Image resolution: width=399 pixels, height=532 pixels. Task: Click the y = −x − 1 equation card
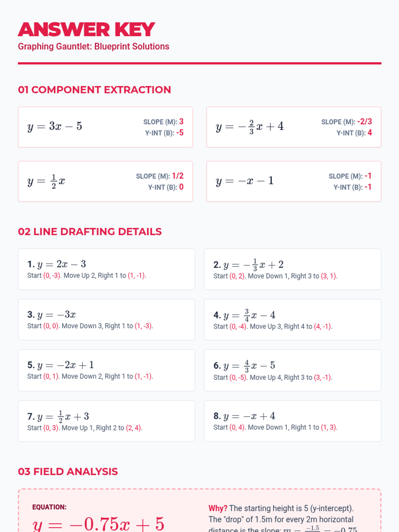click(294, 181)
